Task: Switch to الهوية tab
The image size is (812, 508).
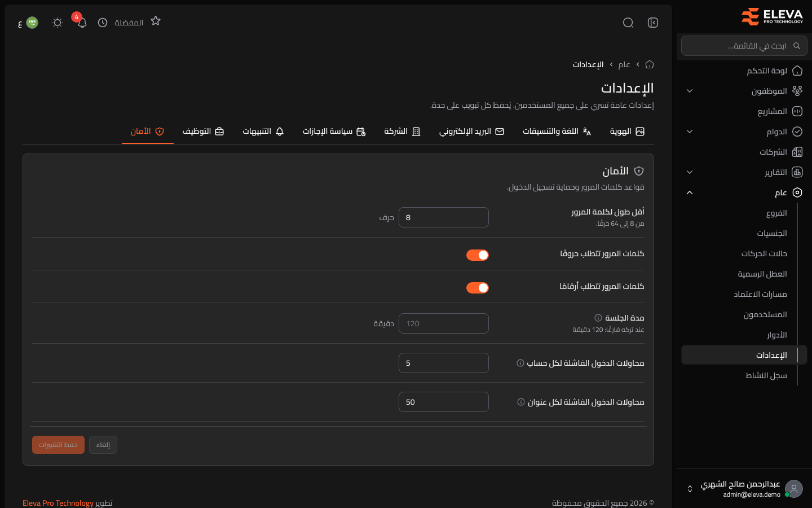Action: pos(627,132)
